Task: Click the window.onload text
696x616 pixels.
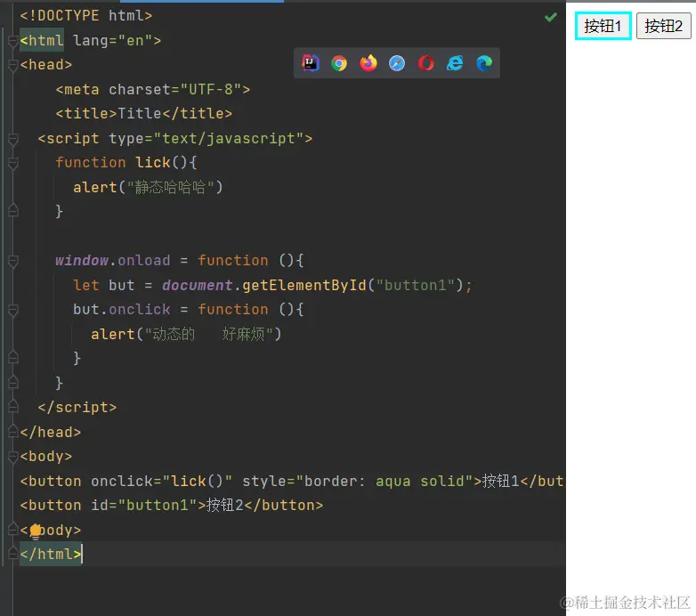Action: coord(113,261)
